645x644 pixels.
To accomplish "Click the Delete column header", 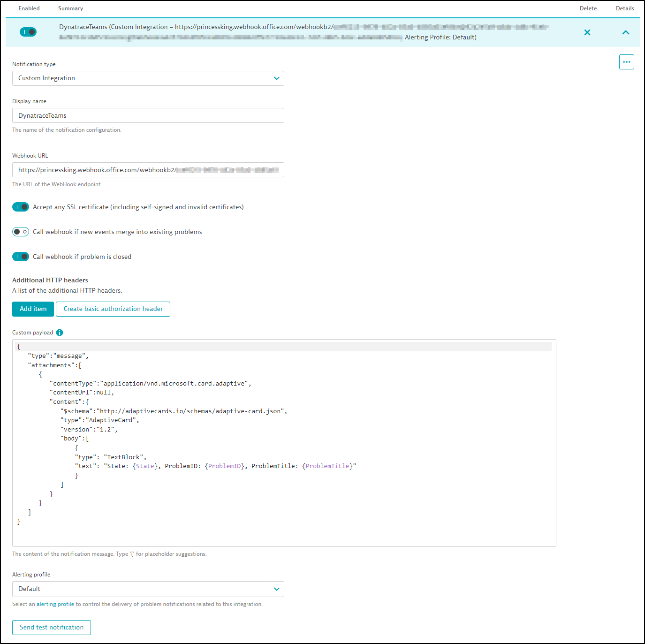I will click(x=588, y=8).
